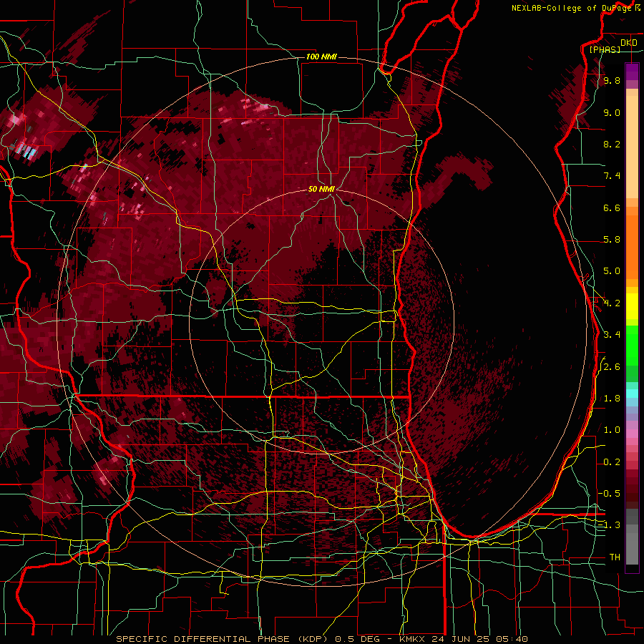Click the 6.6 scale value
This screenshot has height=644, width=644.
[612, 208]
